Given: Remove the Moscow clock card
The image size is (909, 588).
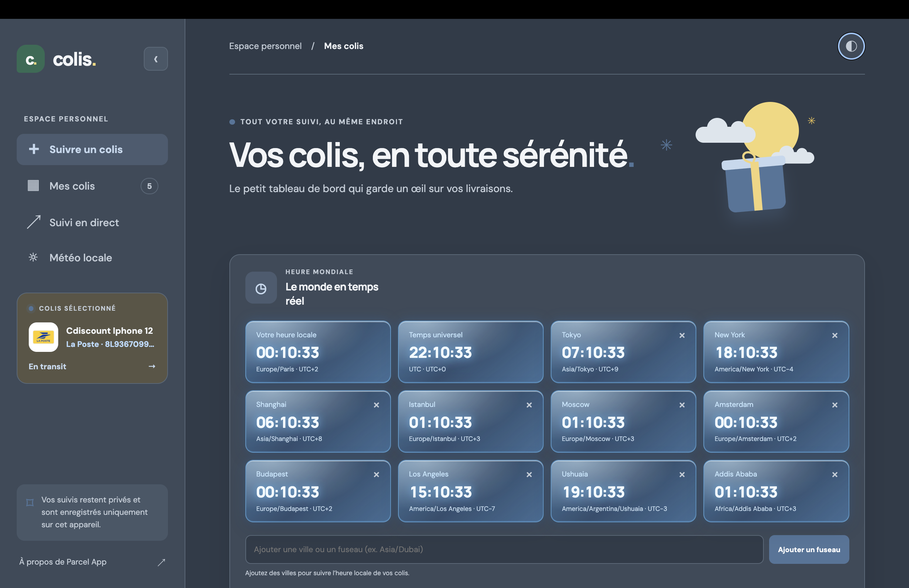Looking at the screenshot, I should tap(682, 405).
